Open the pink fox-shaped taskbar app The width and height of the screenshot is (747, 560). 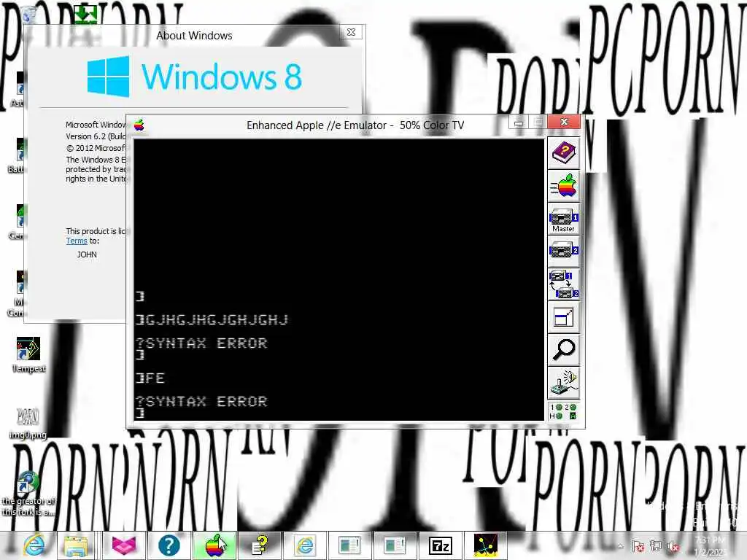tap(124, 545)
